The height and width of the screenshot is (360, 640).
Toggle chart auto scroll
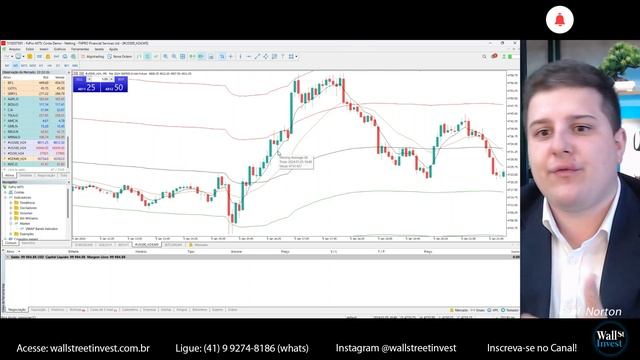tap(192, 57)
